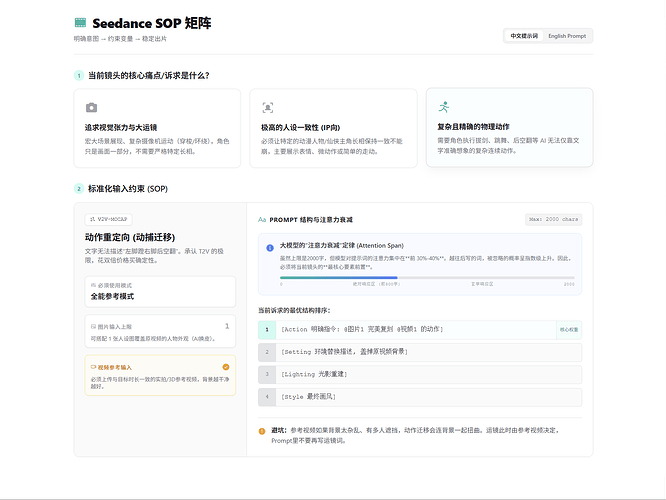Click the Max: 2000 chars badge
666x500 pixels.
(x=553, y=220)
